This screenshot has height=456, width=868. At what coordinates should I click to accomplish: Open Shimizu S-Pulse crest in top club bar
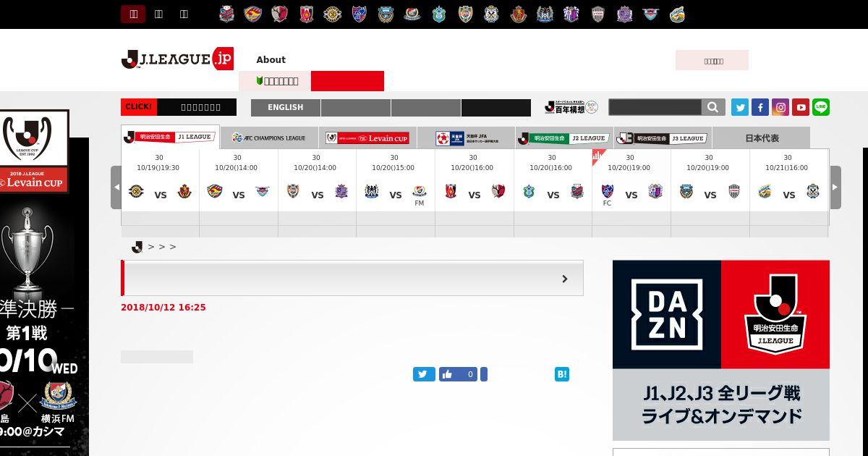(x=465, y=14)
